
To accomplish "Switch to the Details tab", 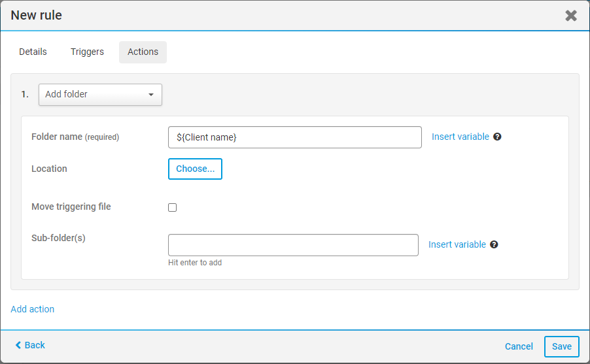I will coord(33,52).
